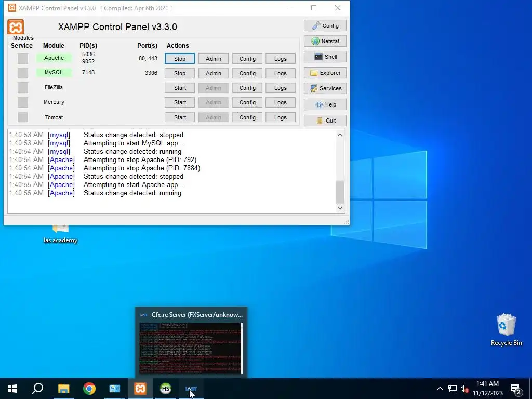This screenshot has height=399, width=532.
Task: Open the Windows Start menu
Action: (x=12, y=389)
